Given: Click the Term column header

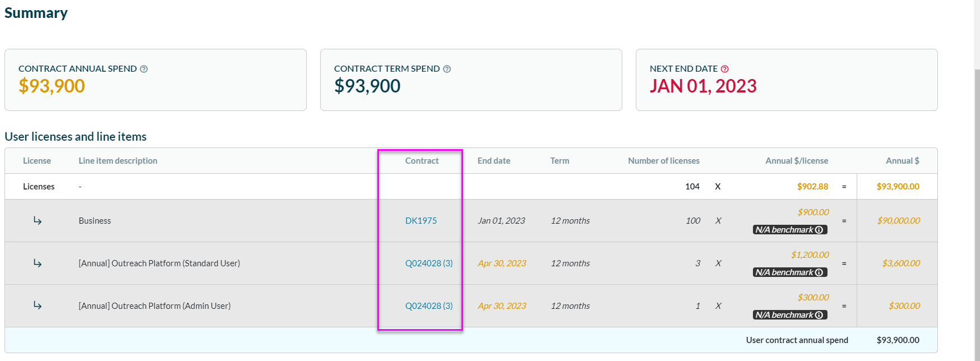Looking at the screenshot, I should (x=560, y=161).
